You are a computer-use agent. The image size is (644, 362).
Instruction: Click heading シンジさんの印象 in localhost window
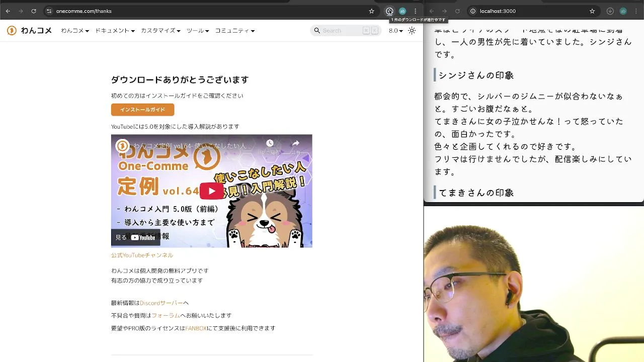pyautogui.click(x=476, y=75)
